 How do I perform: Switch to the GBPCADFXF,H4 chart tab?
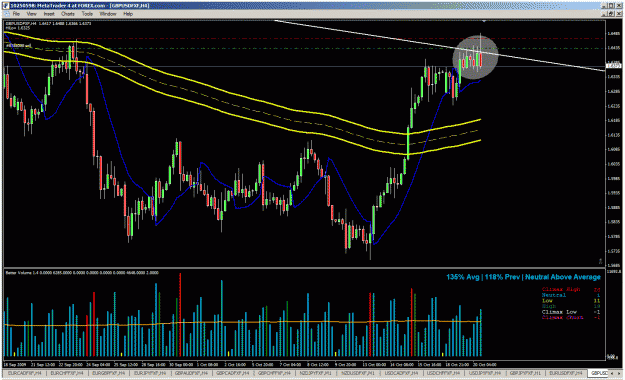(x=233, y=373)
